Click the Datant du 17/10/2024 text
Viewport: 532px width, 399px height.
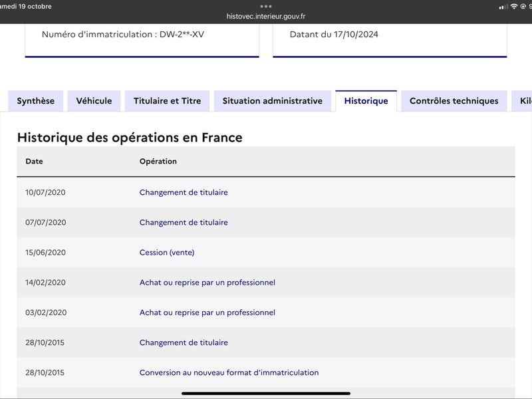[334, 35]
